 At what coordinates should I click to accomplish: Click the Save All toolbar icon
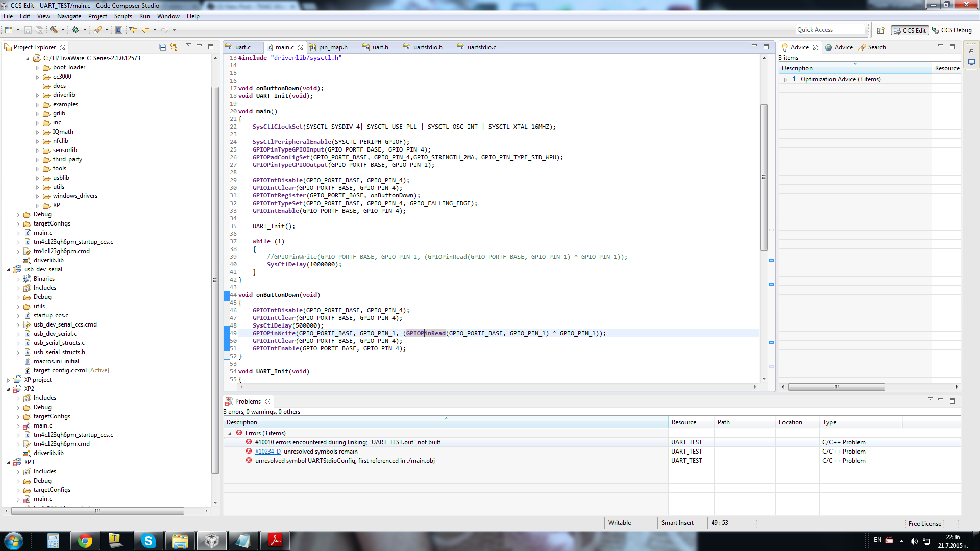point(39,30)
